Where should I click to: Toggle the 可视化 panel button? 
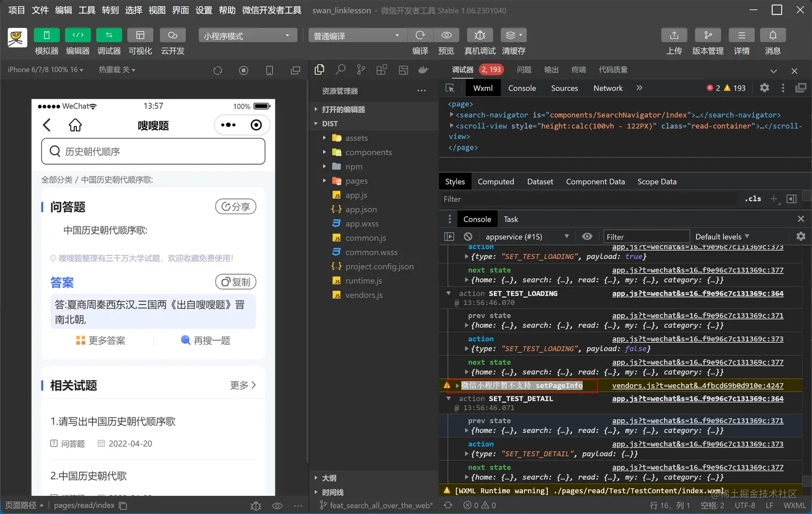140,35
